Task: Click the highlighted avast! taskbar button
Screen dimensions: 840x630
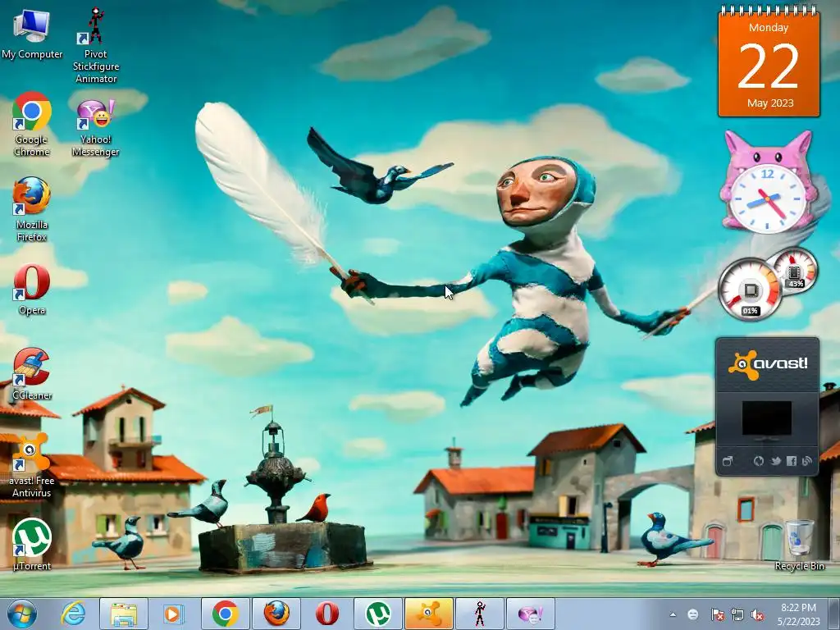Action: [428, 614]
